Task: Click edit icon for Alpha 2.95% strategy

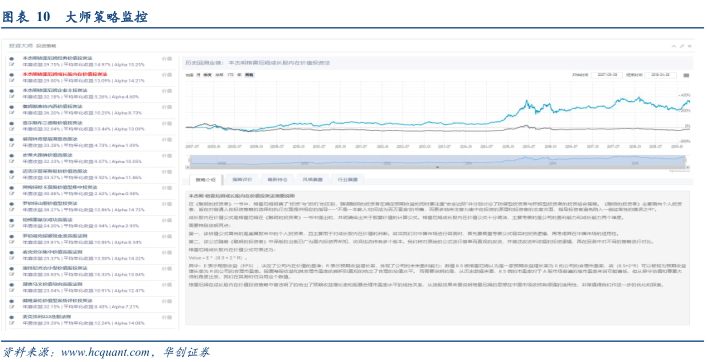Action: pos(12,226)
